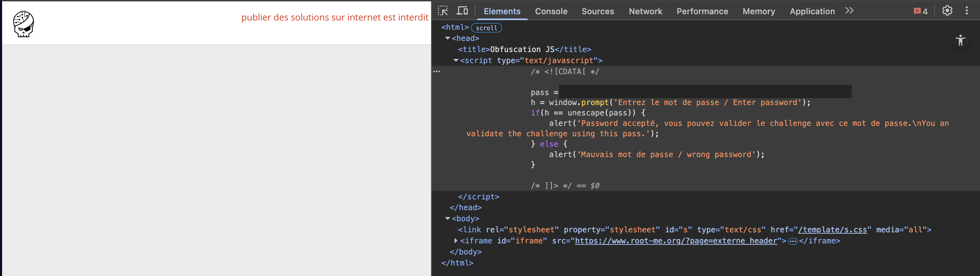
Task: Open the root-me.org externe_header URL
Action: pos(676,241)
